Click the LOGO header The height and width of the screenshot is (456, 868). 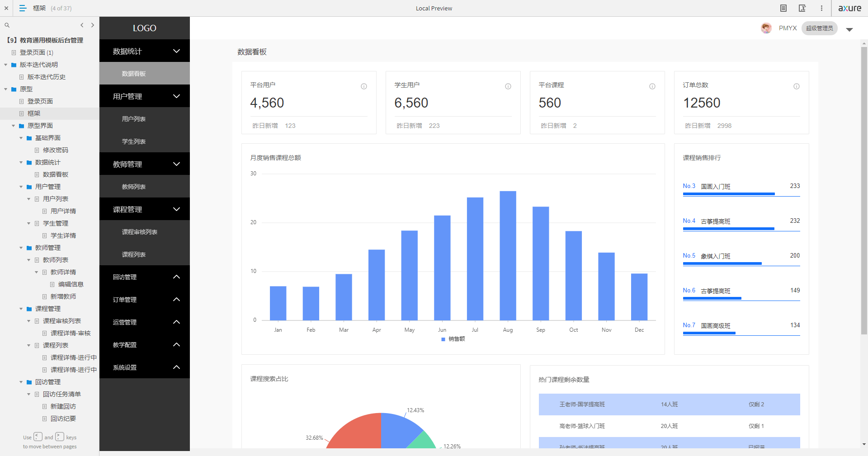[x=145, y=28]
